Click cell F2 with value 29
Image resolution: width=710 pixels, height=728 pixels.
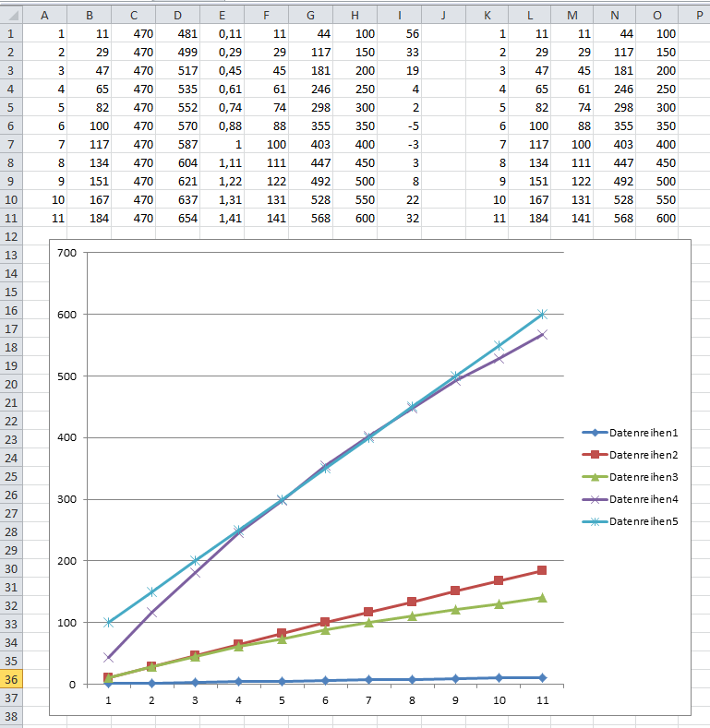coord(267,52)
